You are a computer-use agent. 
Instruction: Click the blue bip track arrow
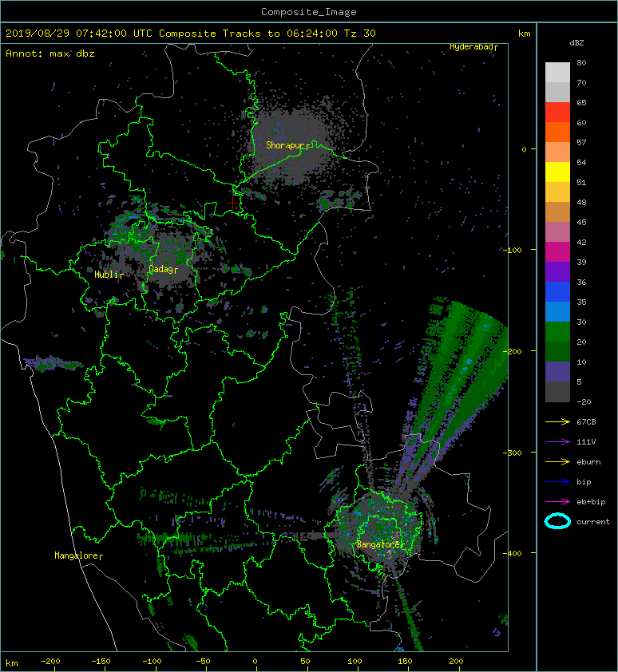pos(557,482)
